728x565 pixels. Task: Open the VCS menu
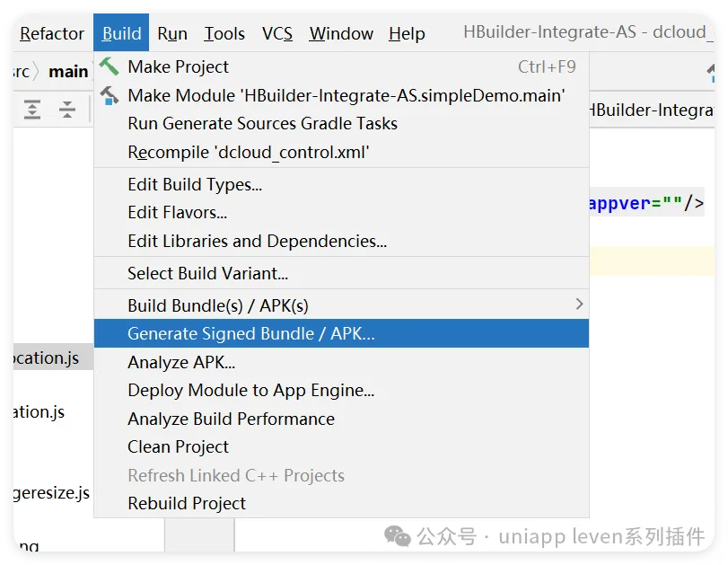277,33
